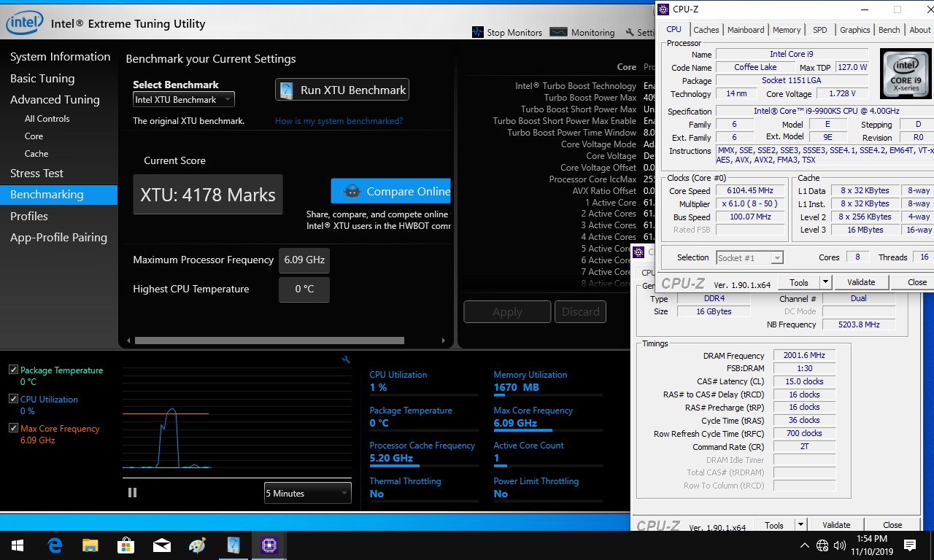Open Advanced Tuning section

click(x=55, y=100)
